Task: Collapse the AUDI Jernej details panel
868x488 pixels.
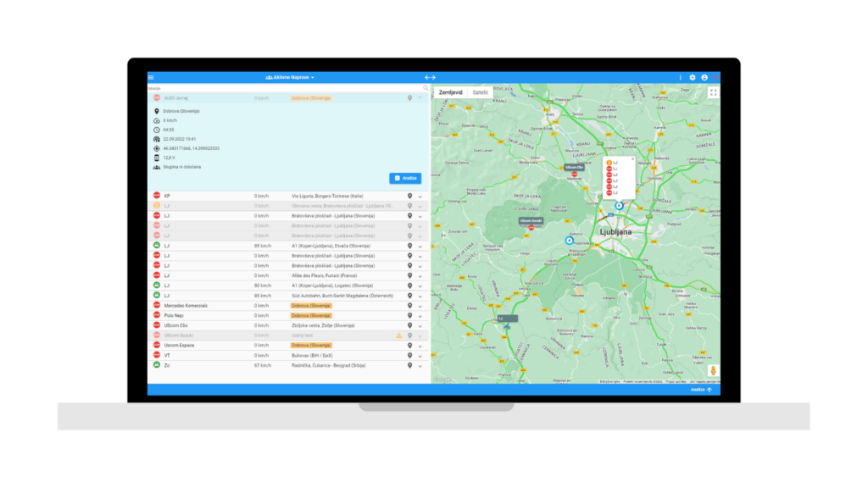Action: click(x=420, y=97)
